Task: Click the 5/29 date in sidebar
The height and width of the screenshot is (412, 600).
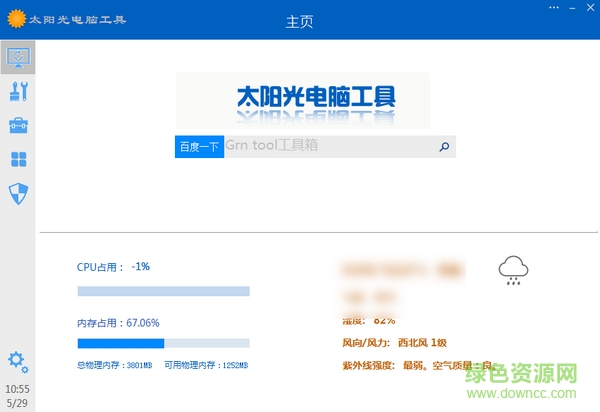Action: click(17, 403)
